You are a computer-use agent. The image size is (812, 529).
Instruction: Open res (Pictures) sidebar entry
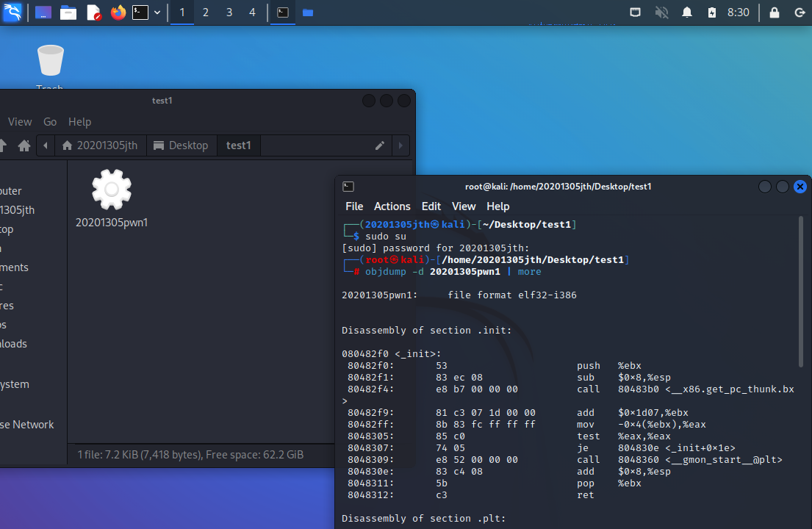pos(7,306)
